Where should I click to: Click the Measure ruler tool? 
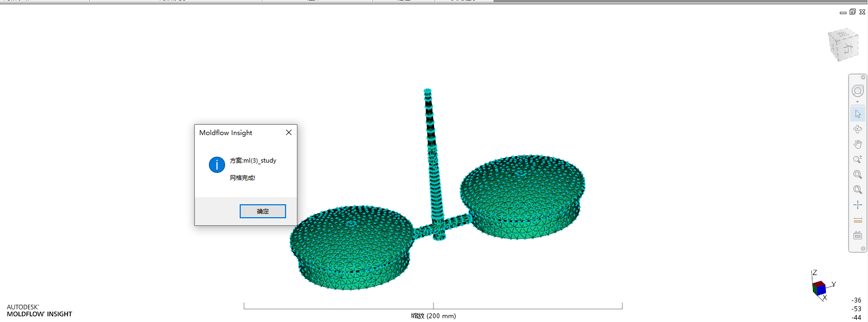(x=858, y=220)
